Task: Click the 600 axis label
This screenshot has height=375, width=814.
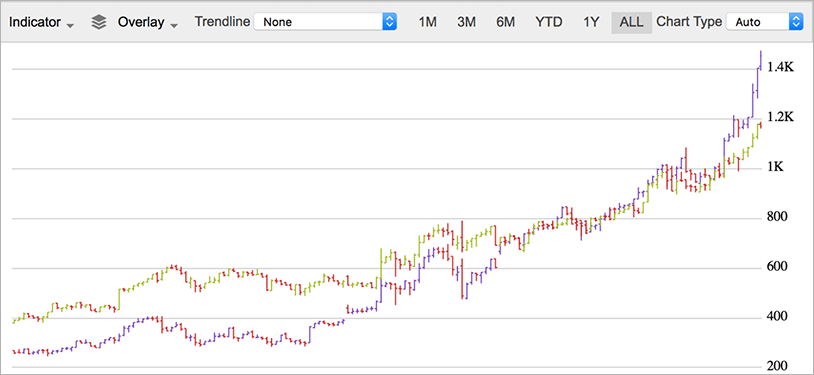Action: [x=777, y=266]
